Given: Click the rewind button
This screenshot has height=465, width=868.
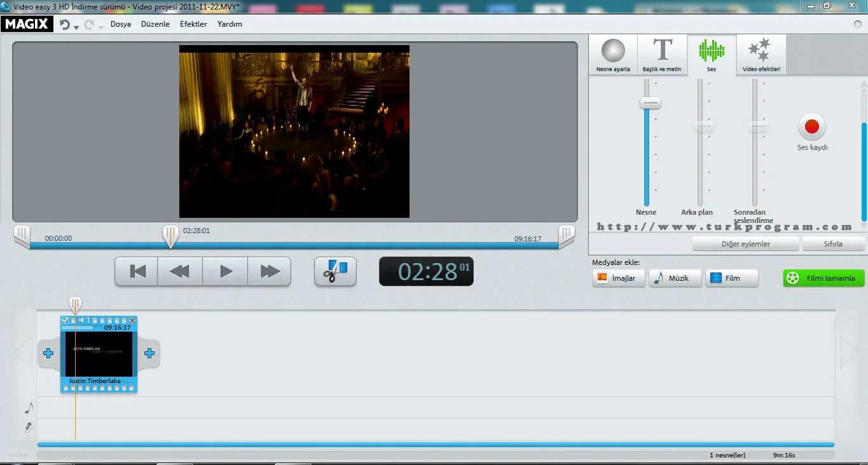Looking at the screenshot, I should (x=180, y=271).
